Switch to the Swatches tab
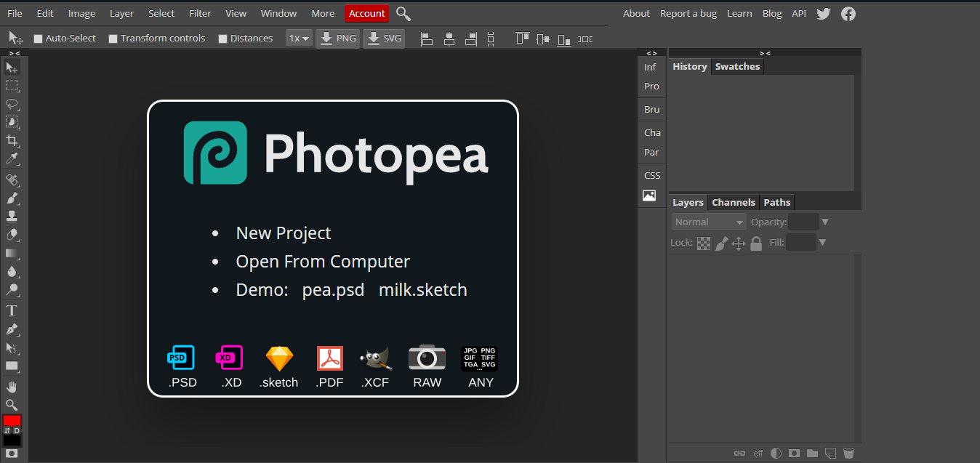 737,67
